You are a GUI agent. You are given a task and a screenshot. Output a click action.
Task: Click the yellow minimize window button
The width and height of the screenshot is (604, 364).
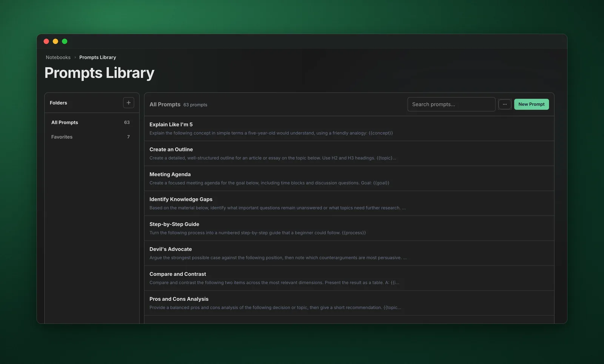click(x=55, y=42)
